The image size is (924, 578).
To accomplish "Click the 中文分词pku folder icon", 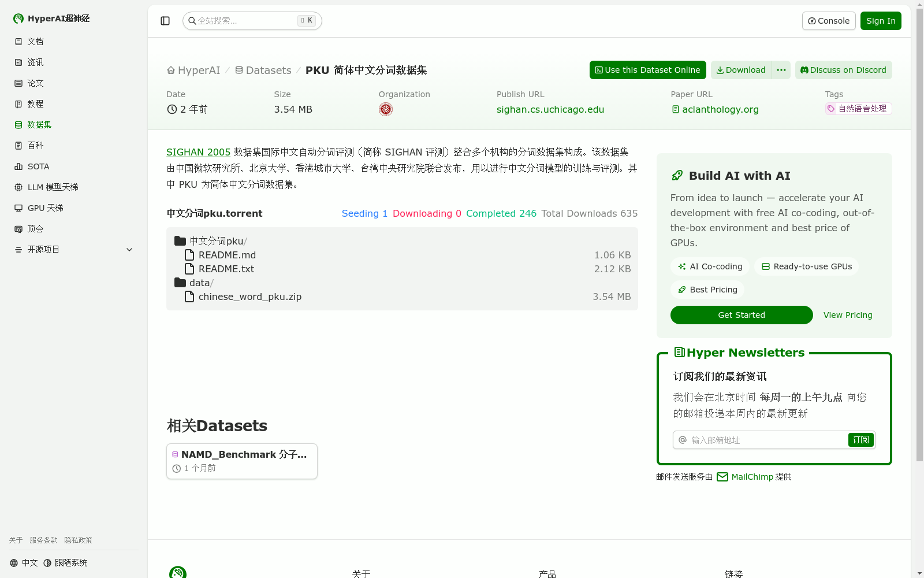I will point(180,241).
